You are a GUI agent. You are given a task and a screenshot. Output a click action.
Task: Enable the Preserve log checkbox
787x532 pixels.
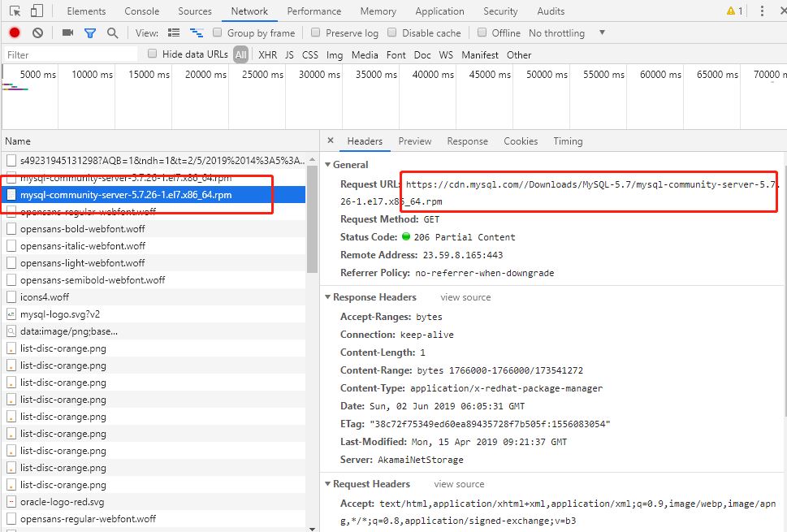coord(318,32)
